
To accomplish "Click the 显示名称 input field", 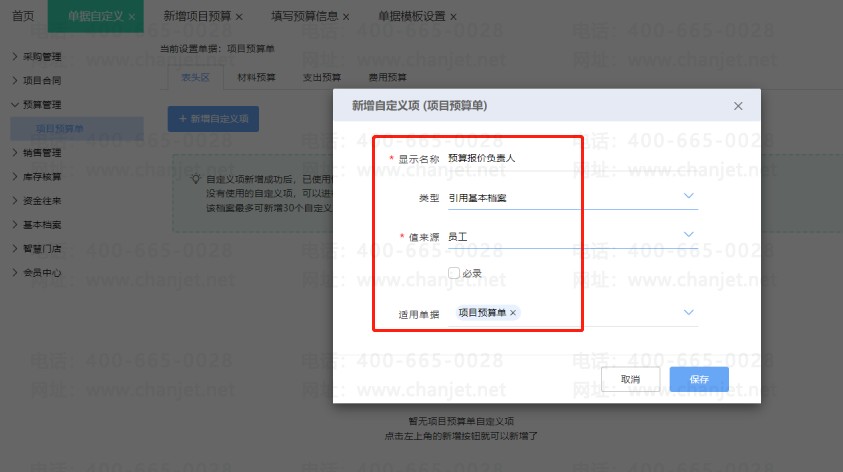I will coord(573,159).
